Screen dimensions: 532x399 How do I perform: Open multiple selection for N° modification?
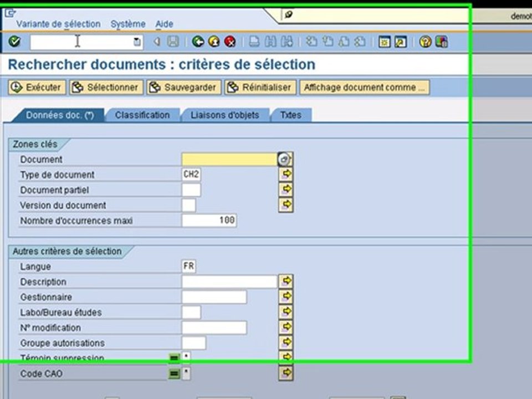pyautogui.click(x=286, y=327)
